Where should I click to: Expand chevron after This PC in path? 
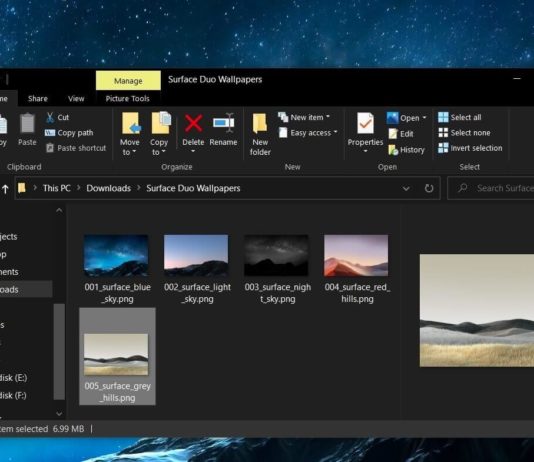(x=79, y=188)
